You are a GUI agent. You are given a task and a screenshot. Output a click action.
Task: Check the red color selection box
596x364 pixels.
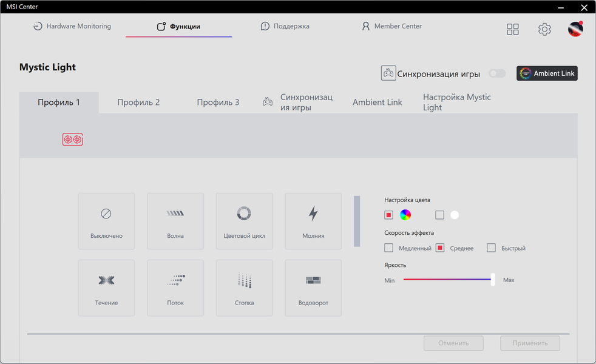[x=388, y=215]
